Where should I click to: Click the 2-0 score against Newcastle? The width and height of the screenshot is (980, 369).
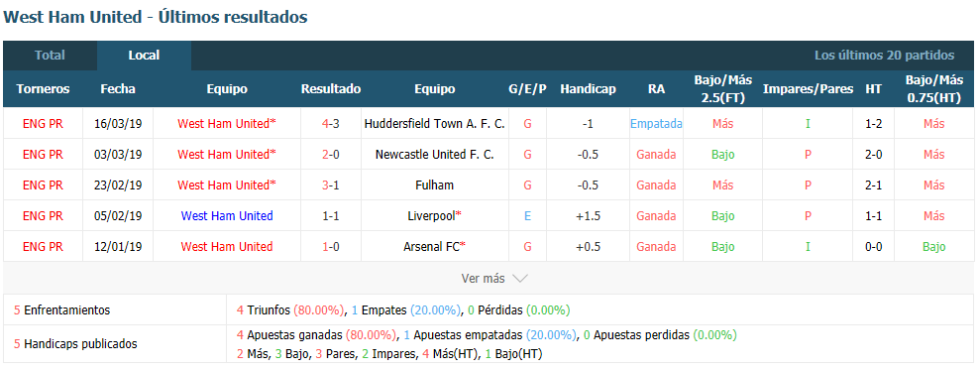pos(331,155)
